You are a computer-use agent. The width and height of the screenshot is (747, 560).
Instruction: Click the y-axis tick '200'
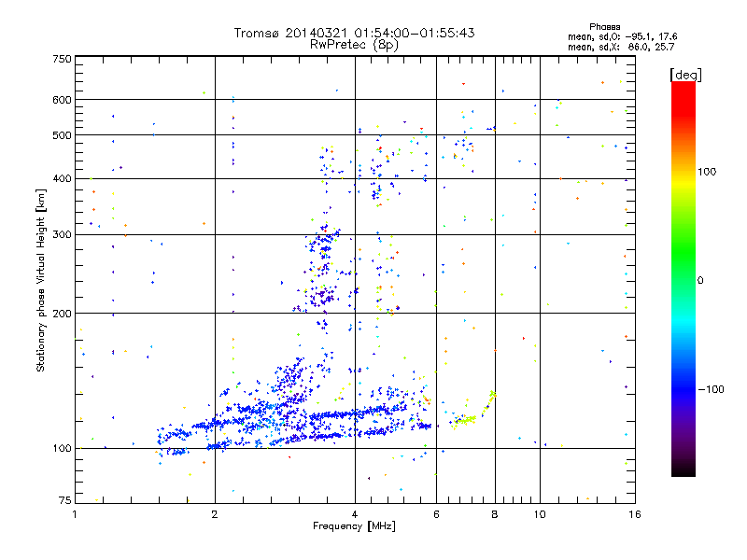[62, 314]
